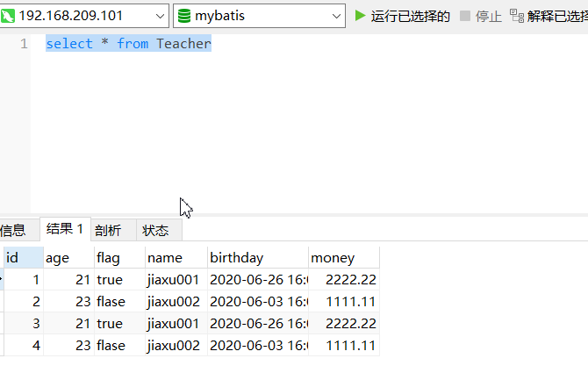Image resolution: width=588 pixels, height=380 pixels.
Task: Click the grey stop square icon
Action: coord(465,16)
